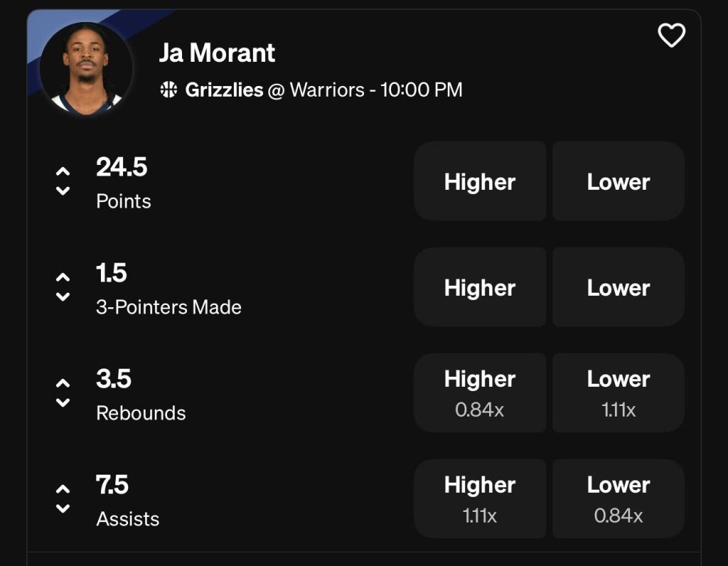Lower the Points line with down arrow
Screen dimensions: 728x566
coord(63,191)
